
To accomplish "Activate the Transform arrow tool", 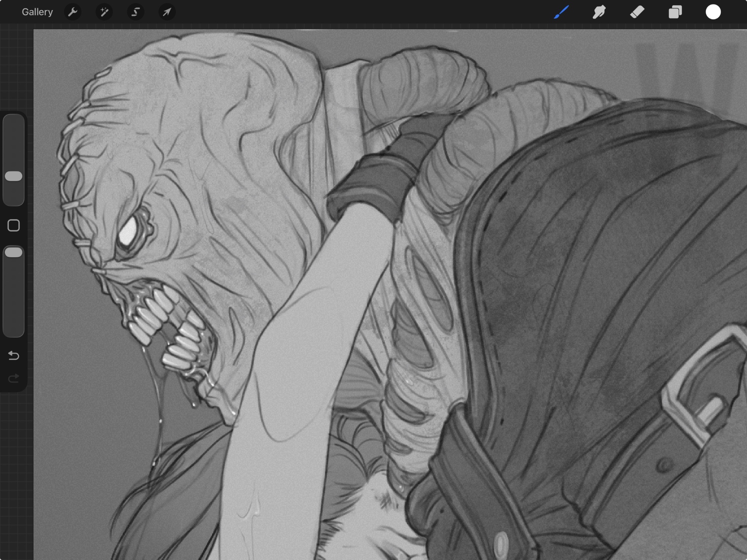I will point(167,12).
